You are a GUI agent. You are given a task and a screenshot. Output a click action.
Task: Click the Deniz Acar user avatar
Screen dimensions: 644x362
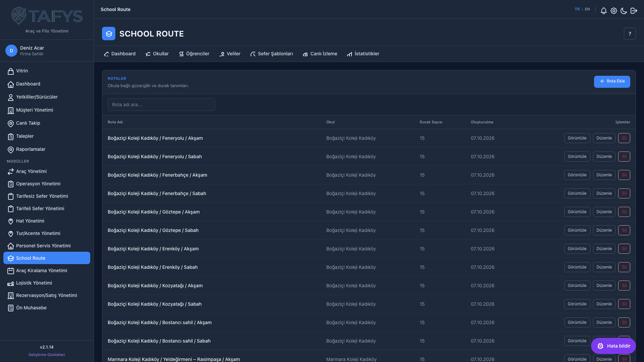click(11, 51)
